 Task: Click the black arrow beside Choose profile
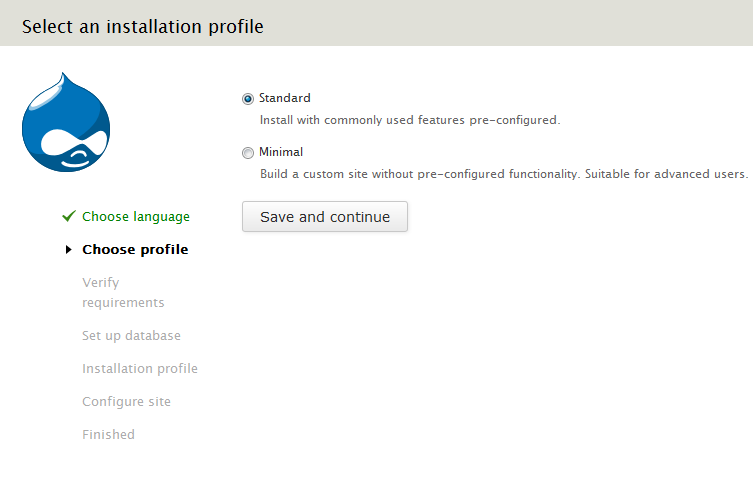[68, 250]
